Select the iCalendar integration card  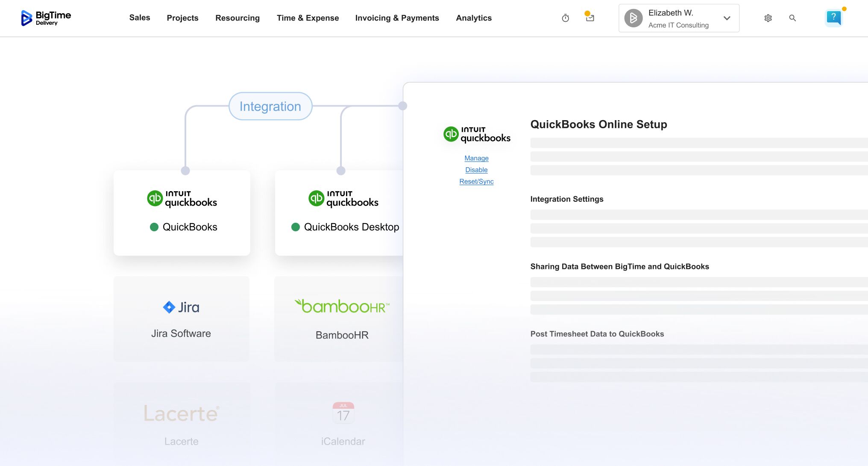tap(342, 423)
